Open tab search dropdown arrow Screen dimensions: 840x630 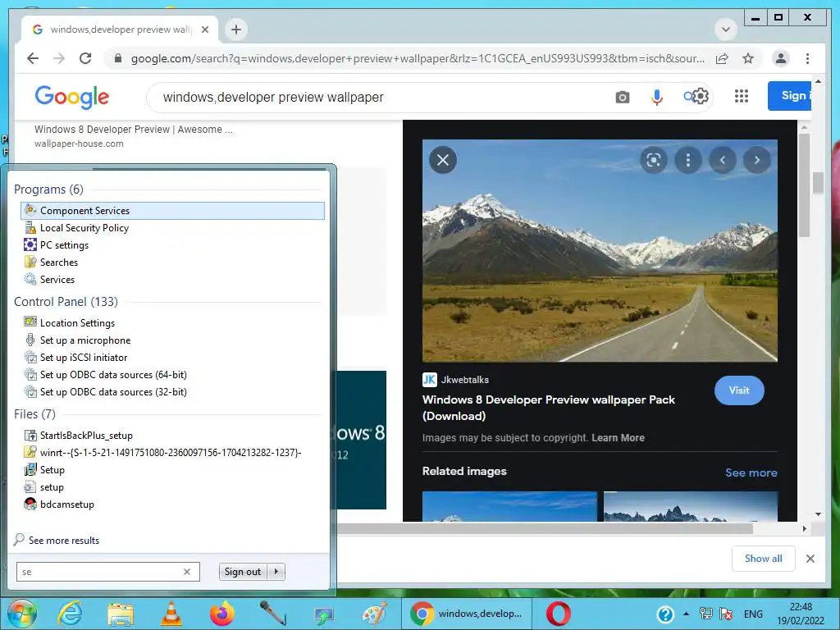[726, 30]
